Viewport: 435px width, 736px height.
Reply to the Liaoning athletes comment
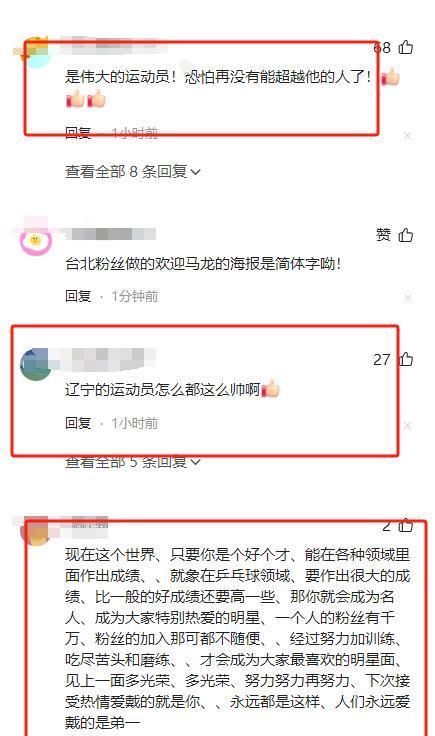(x=78, y=423)
